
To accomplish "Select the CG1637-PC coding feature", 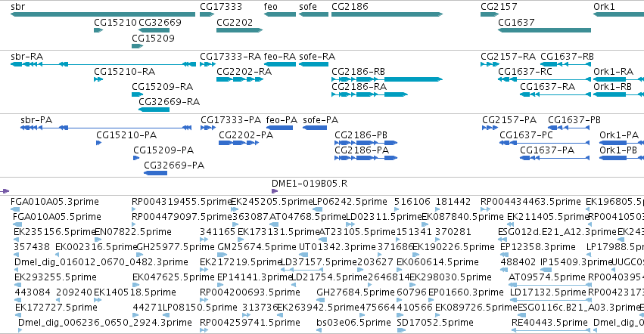I will point(545,143).
